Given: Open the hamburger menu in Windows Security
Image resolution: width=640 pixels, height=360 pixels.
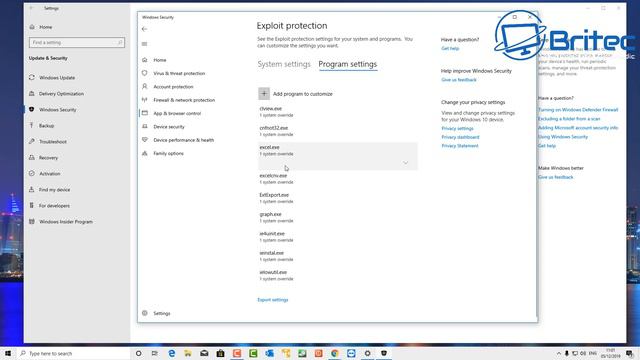Looking at the screenshot, I should click(144, 44).
